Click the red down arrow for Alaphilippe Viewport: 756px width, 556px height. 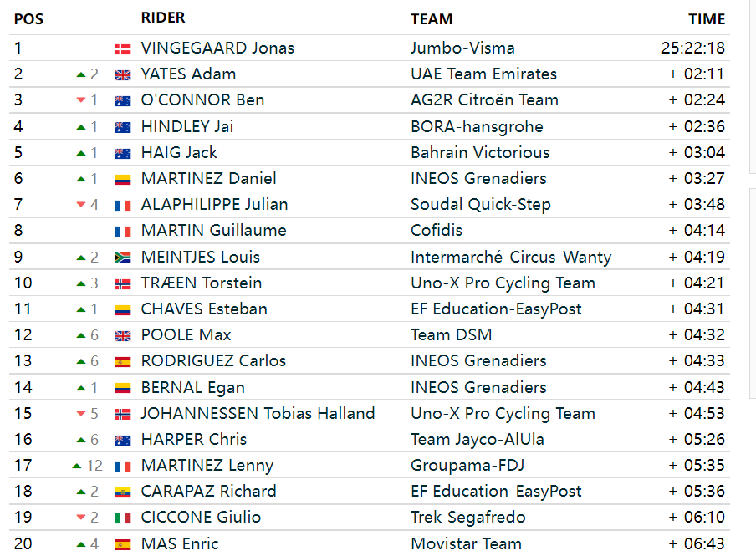[81, 205]
